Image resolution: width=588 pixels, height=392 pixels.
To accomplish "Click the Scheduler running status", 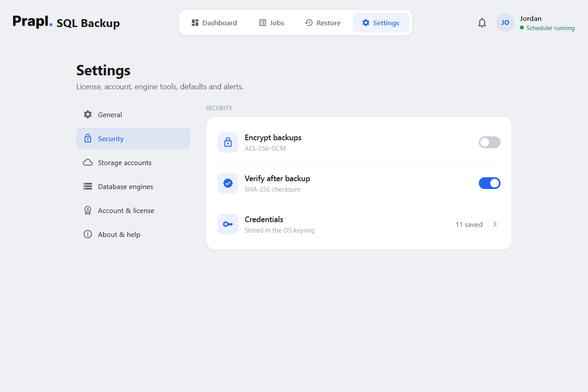I will pyautogui.click(x=547, y=28).
